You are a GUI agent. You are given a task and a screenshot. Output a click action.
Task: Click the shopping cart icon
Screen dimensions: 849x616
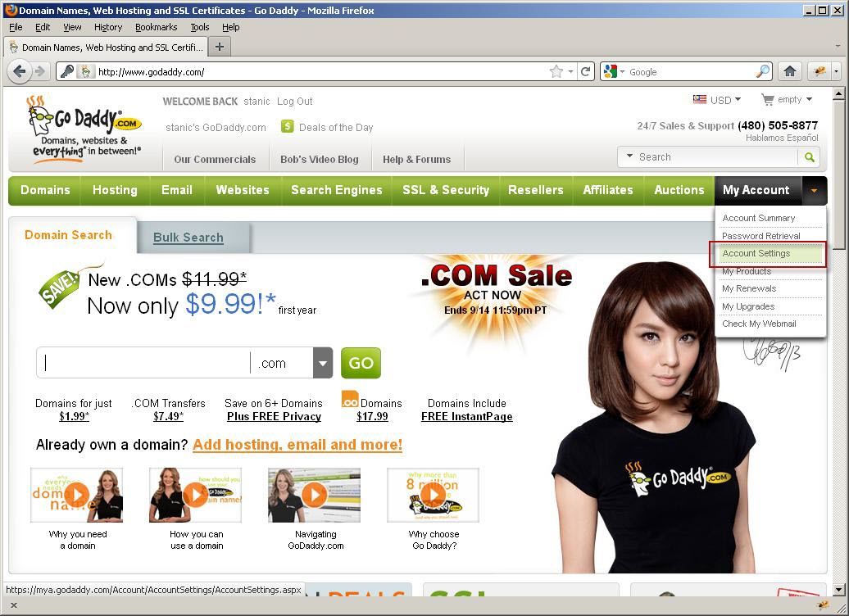(x=768, y=100)
